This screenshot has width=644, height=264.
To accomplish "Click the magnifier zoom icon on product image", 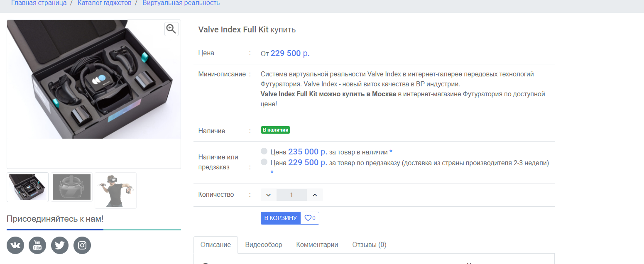I will click(171, 29).
